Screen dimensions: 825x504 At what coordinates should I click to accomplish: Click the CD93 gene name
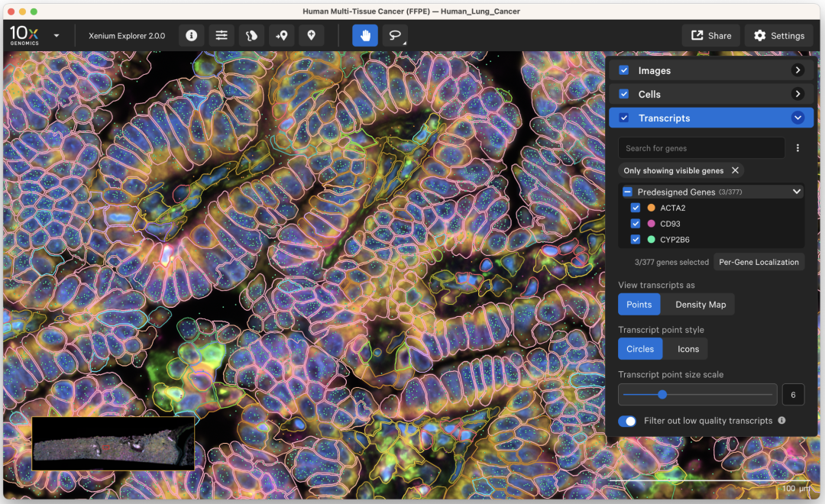tap(670, 224)
